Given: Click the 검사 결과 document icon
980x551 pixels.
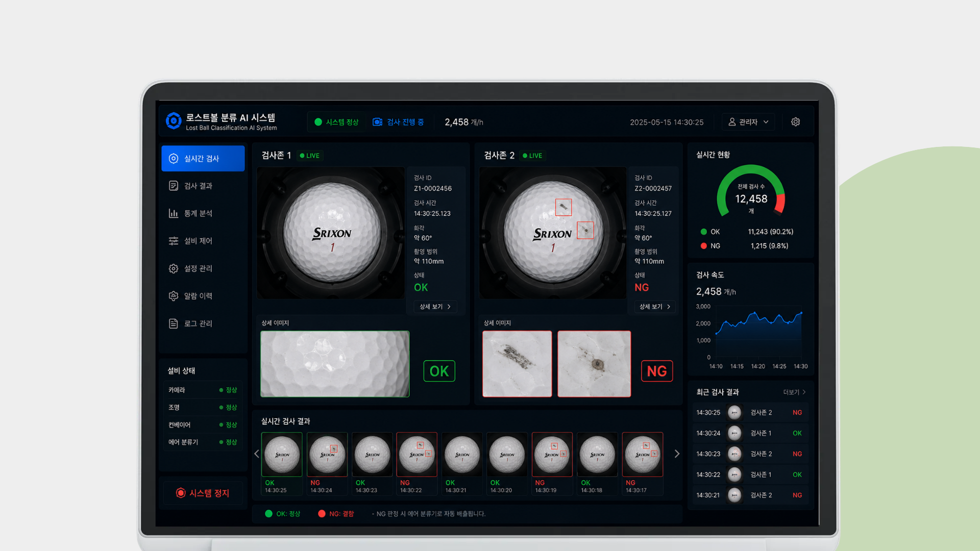Looking at the screenshot, I should (x=174, y=186).
